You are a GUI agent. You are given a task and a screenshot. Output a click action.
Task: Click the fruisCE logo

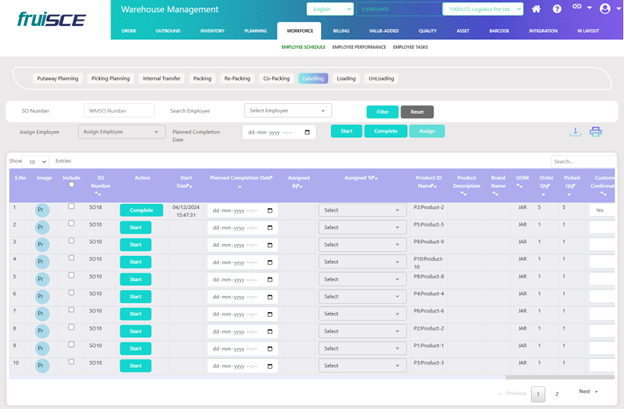pos(50,18)
